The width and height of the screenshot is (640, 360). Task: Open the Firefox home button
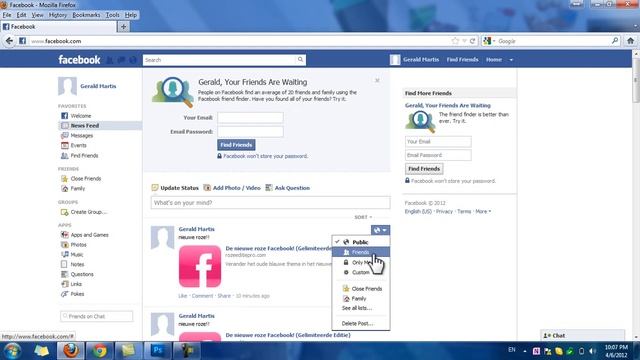[x=631, y=41]
